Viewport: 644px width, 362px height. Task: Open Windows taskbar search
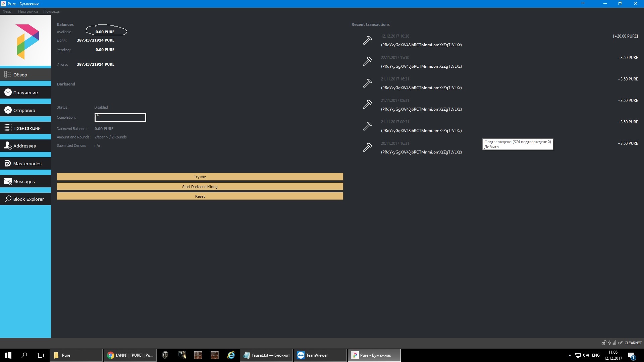tap(24, 355)
